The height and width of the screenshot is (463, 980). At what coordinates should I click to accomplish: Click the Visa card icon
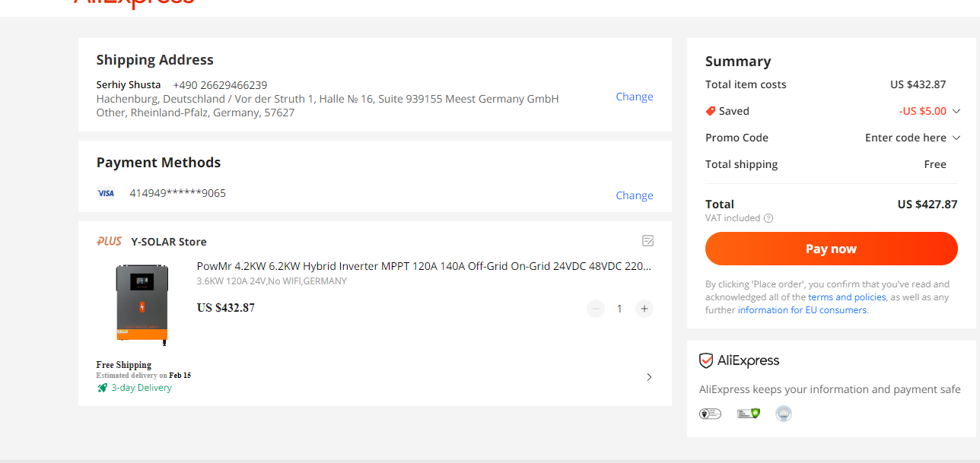click(x=106, y=194)
